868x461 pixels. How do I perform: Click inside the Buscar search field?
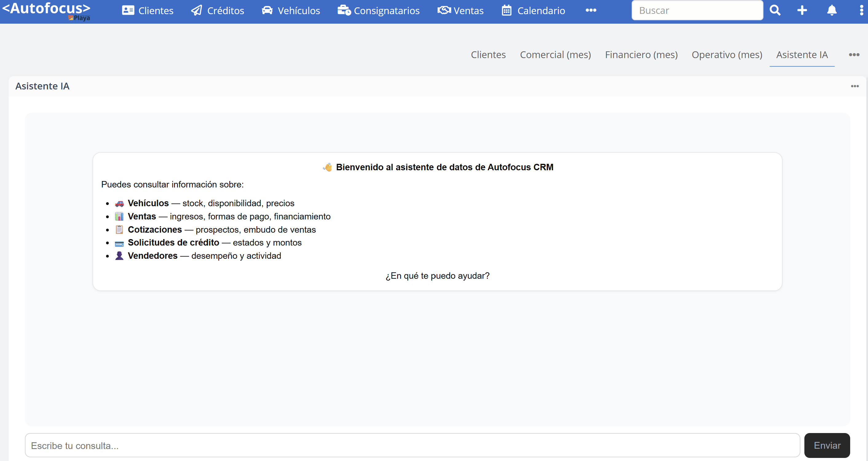coord(697,10)
